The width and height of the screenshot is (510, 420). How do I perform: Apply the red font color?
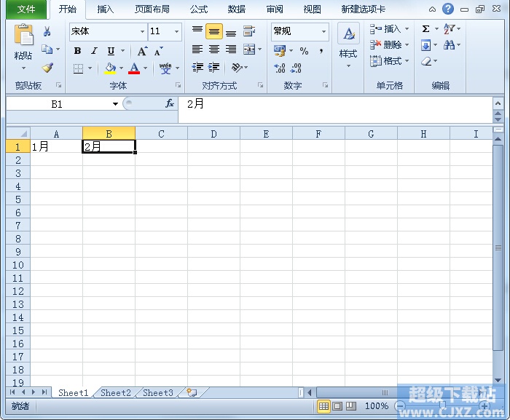(134, 68)
